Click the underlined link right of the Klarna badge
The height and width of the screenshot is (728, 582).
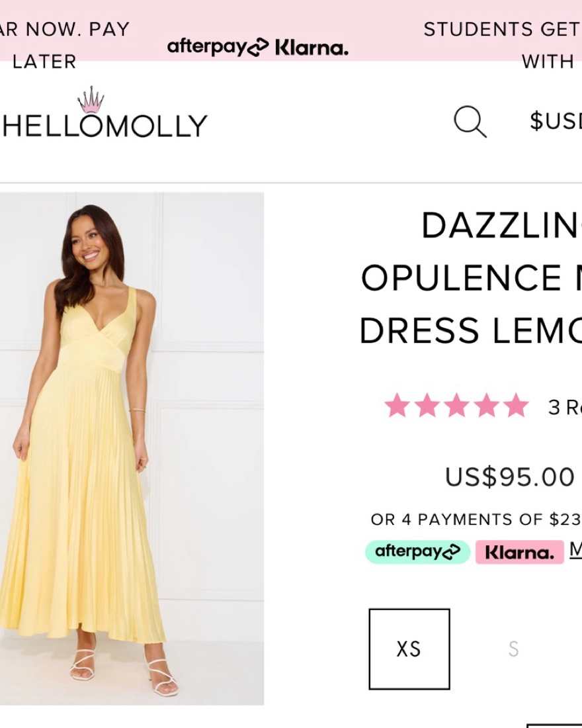click(x=575, y=549)
